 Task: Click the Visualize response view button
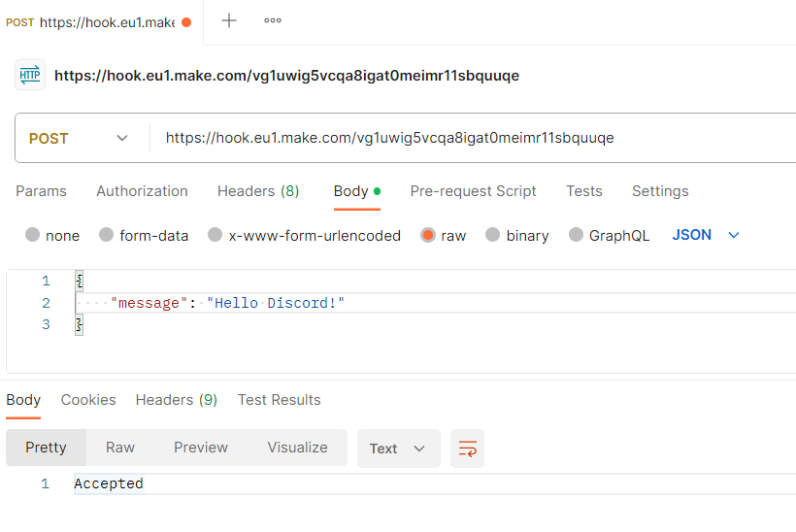click(297, 448)
